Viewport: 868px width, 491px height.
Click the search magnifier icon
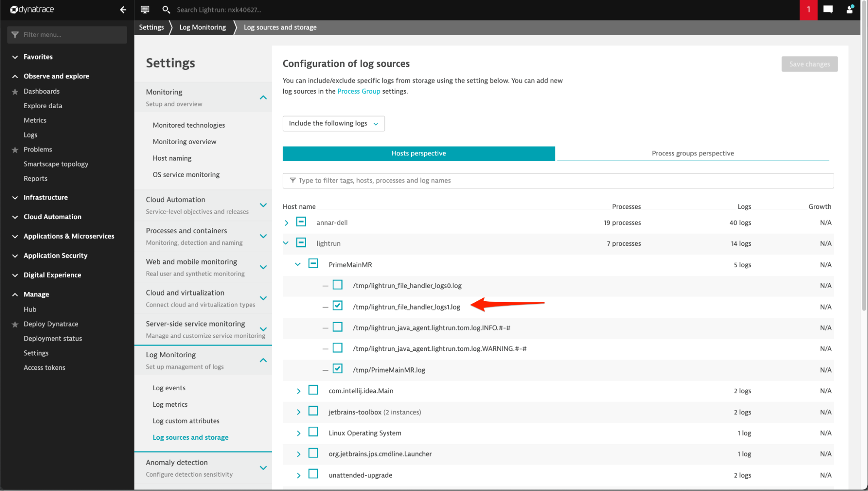pyautogui.click(x=166, y=10)
